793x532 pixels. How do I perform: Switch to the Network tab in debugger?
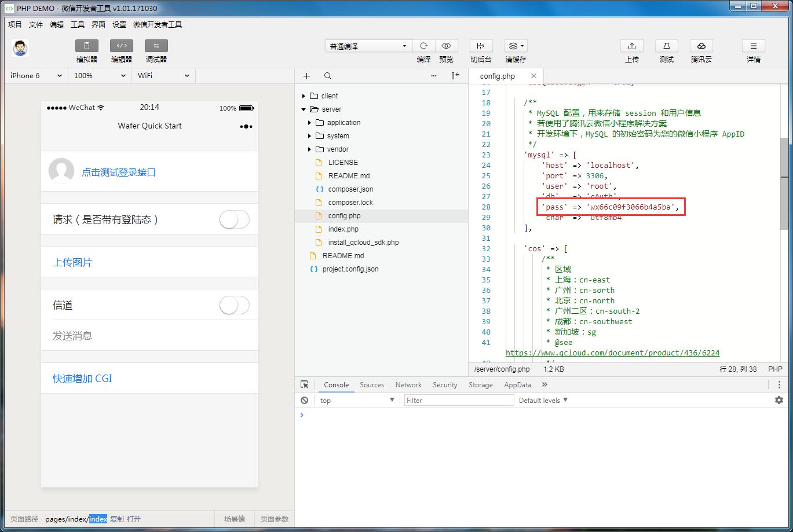coord(408,385)
